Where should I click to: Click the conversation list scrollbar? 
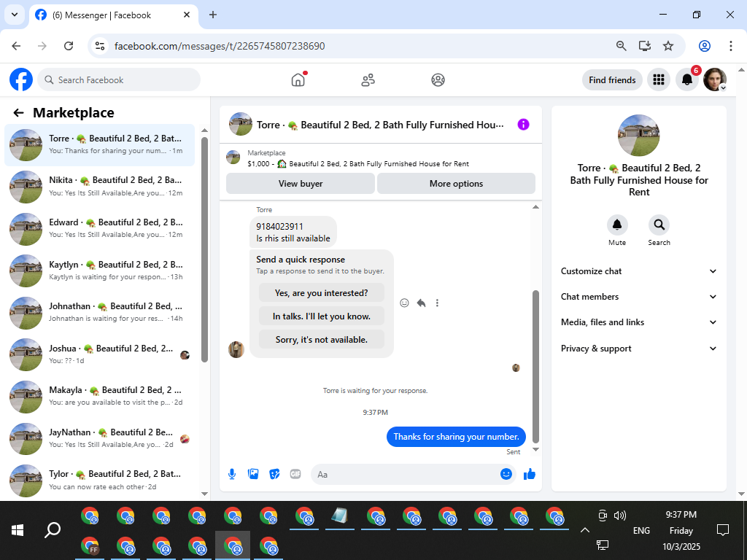204,249
